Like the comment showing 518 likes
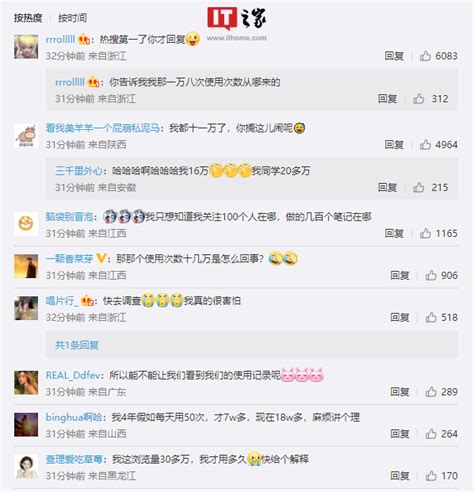The height and width of the screenshot is (492, 474). pos(431,317)
